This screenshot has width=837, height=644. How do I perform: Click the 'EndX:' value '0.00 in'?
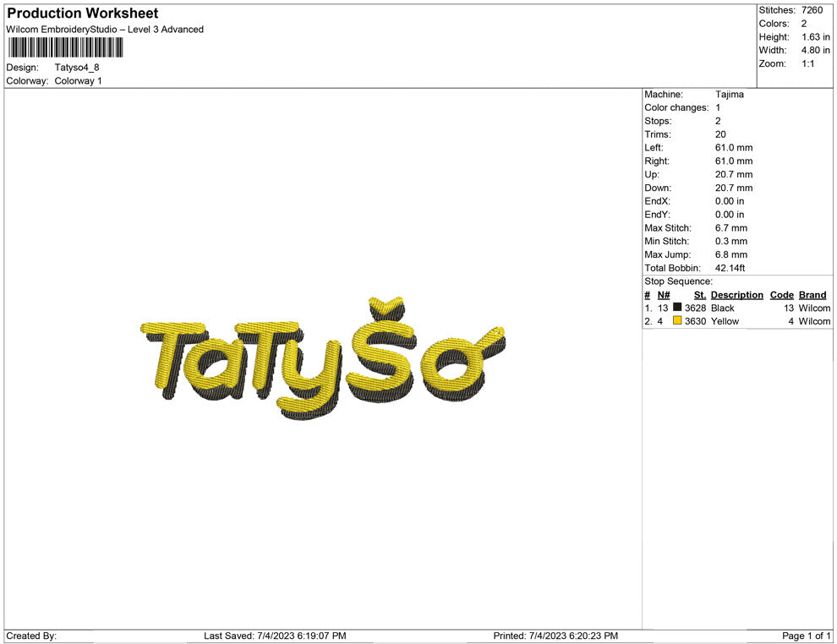click(x=729, y=200)
